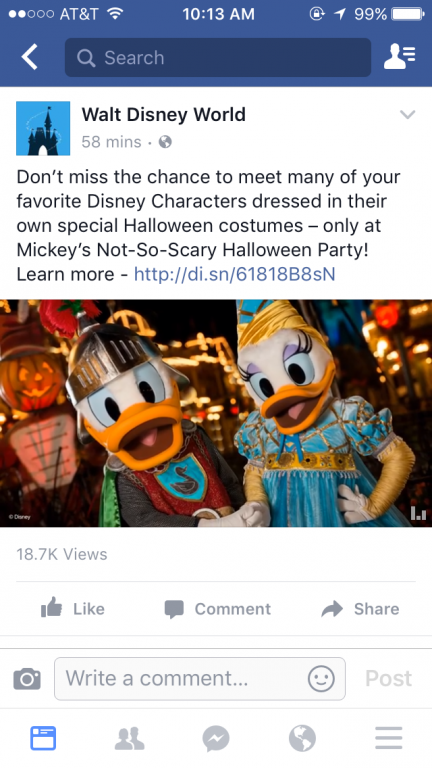The width and height of the screenshot is (432, 768).
Task: Open the News Feed tab icon
Action: 43,738
